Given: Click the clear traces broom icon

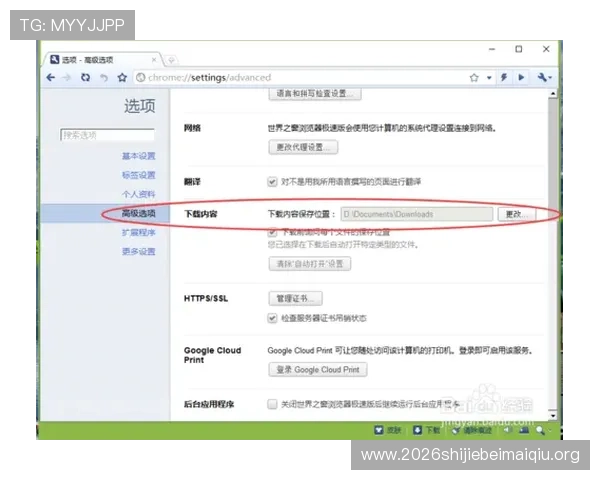Looking at the screenshot, I should [x=455, y=431].
